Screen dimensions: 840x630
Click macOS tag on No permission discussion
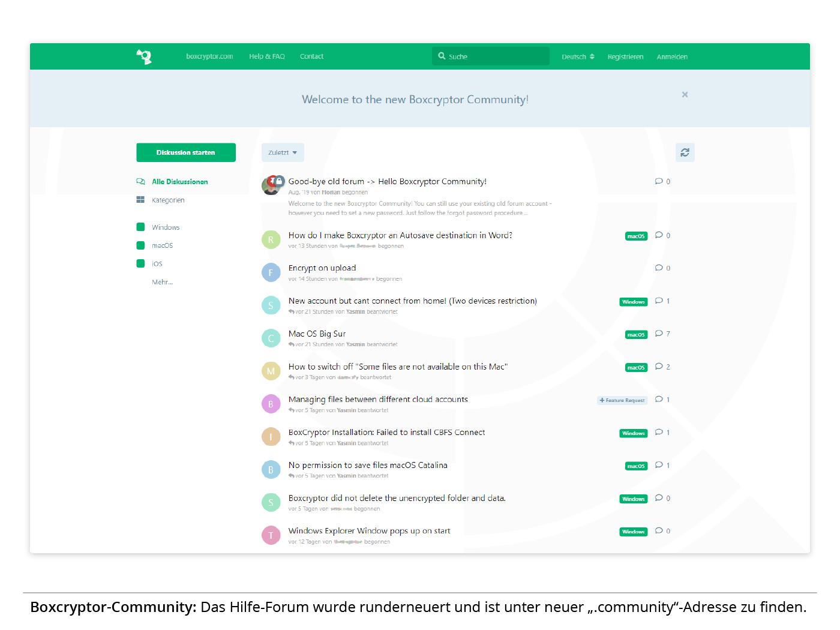click(636, 466)
